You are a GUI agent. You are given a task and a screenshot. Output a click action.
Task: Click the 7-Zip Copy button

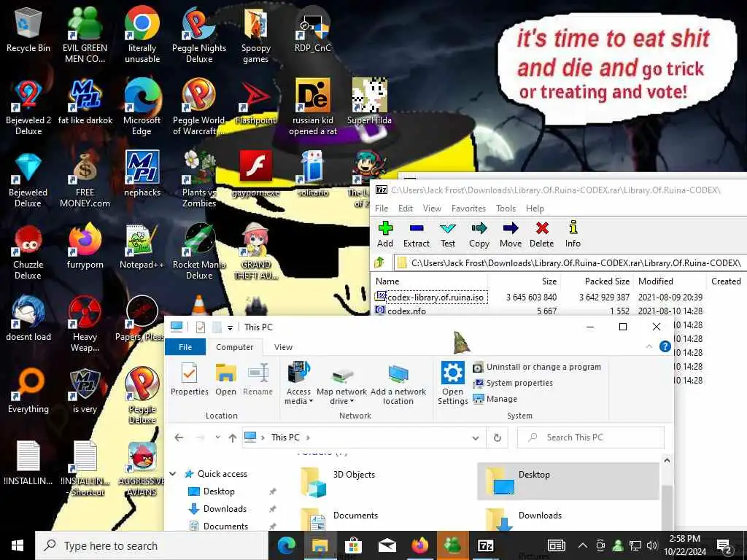coord(479,235)
